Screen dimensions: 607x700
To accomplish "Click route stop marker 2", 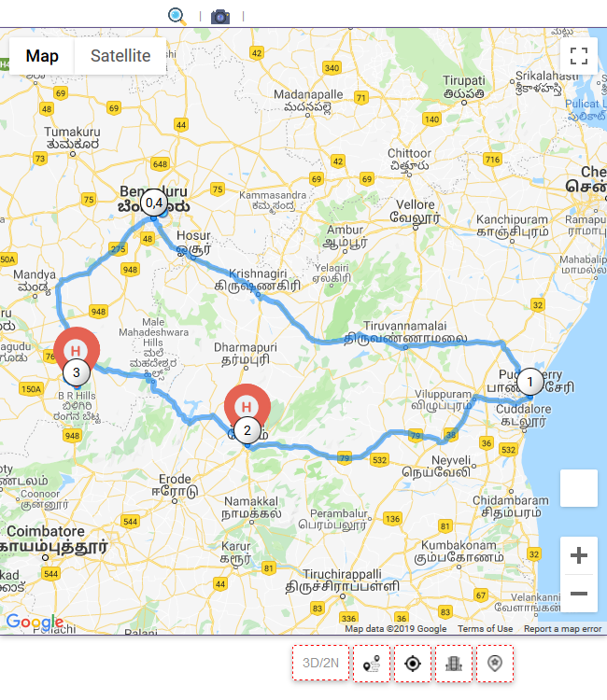I will point(247,430).
